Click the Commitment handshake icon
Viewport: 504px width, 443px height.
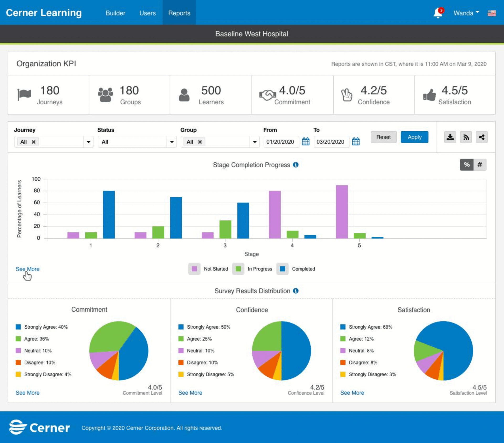(267, 95)
